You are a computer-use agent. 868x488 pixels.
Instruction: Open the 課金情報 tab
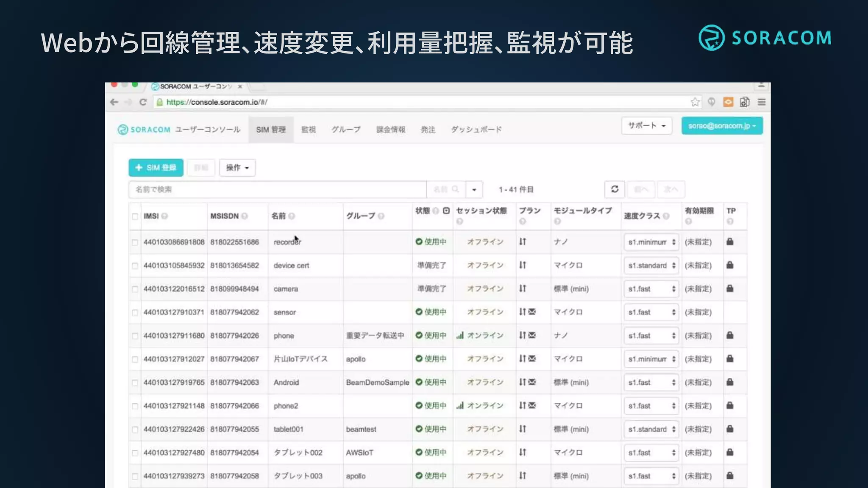coord(391,130)
